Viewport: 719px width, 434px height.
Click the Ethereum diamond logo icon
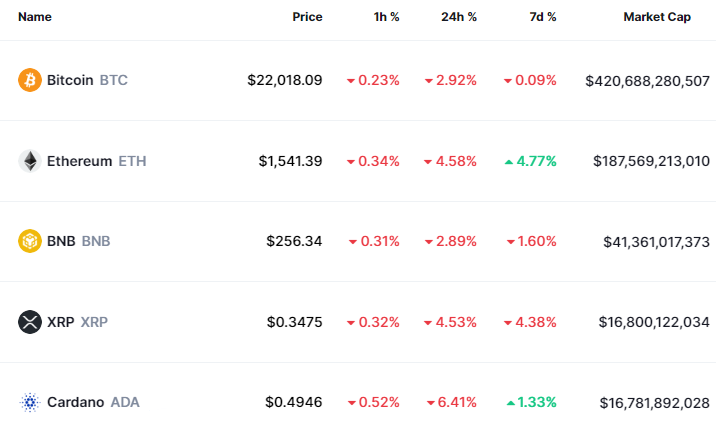point(30,161)
